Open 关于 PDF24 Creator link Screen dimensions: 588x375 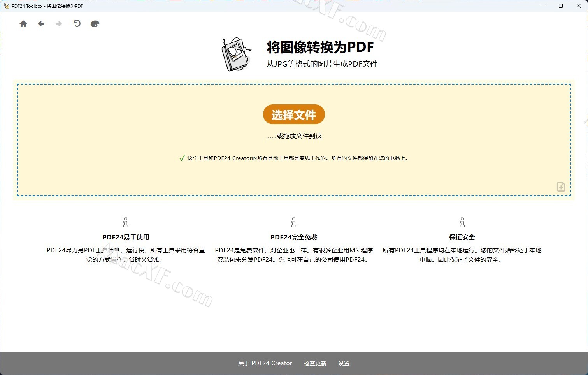tap(265, 363)
